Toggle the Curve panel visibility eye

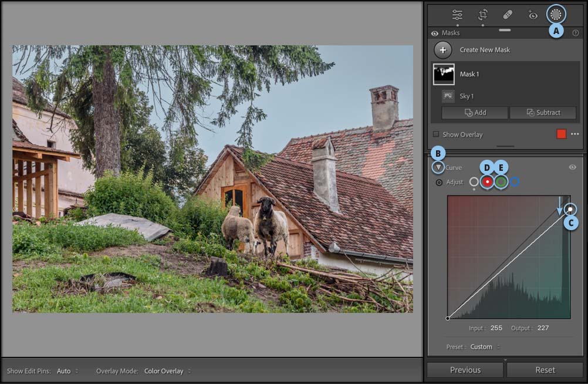click(x=573, y=167)
